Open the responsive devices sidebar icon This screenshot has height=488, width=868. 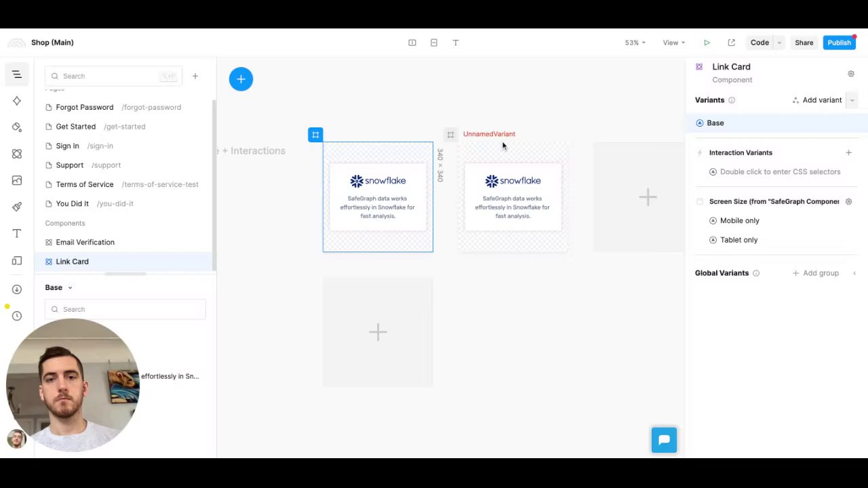click(x=17, y=261)
